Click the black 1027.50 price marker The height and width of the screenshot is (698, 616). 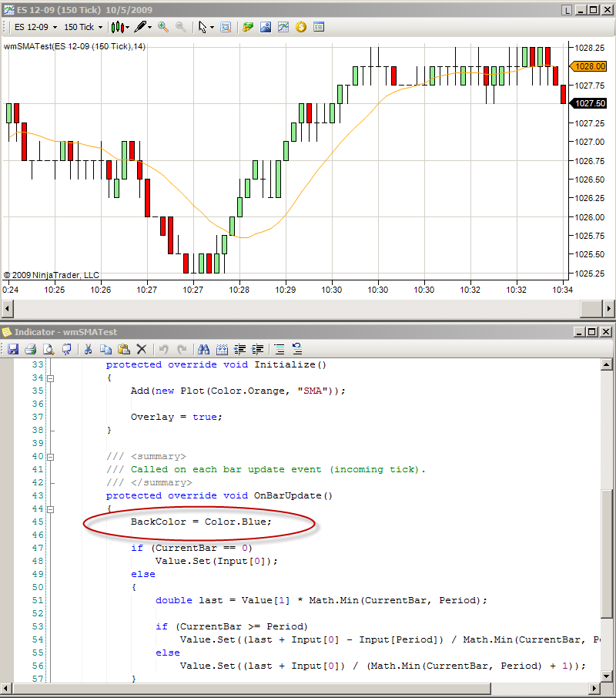tap(588, 103)
